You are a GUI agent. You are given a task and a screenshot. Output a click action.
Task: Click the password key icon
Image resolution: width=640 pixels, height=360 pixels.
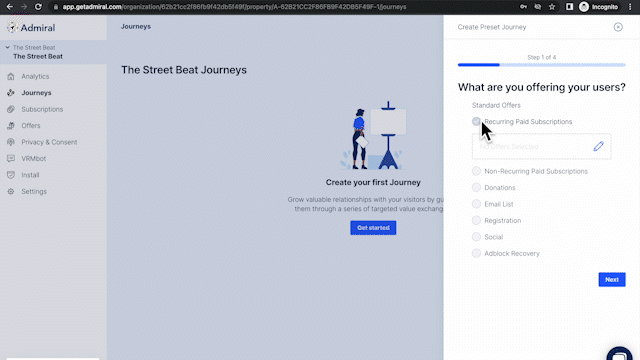tap(523, 7)
